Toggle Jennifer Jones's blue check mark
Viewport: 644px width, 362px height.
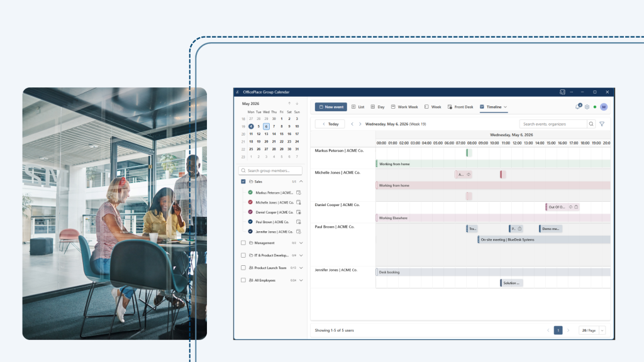coord(250,232)
